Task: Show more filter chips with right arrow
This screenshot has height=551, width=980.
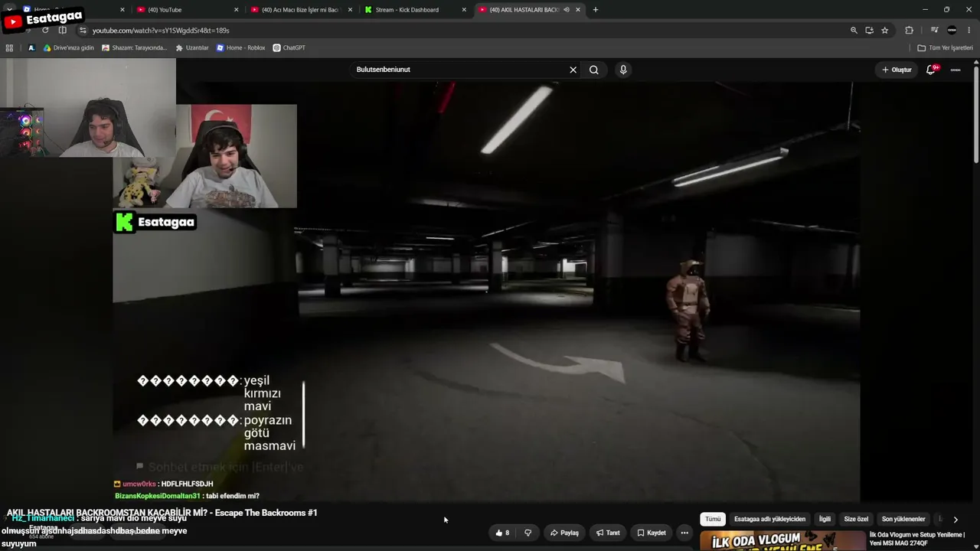Action: click(955, 519)
